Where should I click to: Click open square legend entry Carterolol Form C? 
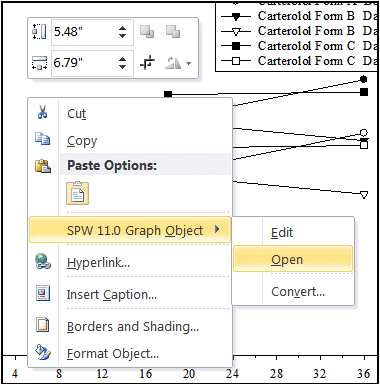[298, 61]
